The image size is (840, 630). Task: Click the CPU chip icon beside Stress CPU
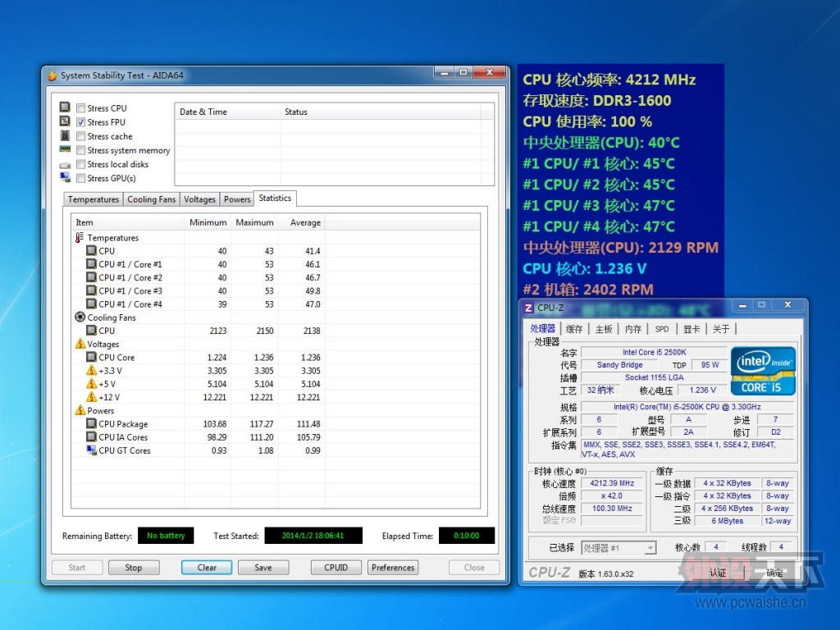pos(65,107)
